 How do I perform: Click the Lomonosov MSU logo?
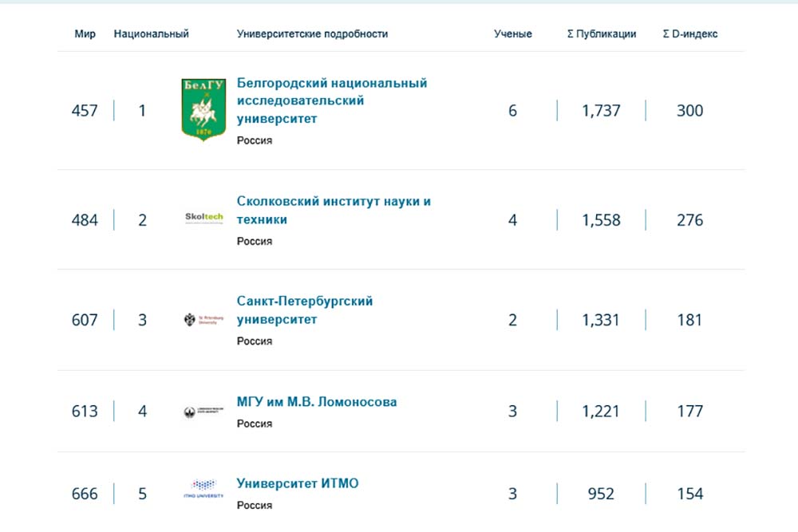[x=204, y=412]
